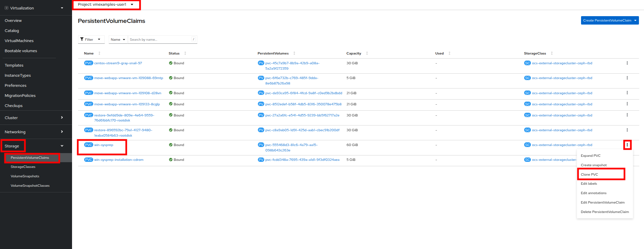Sort by Capacity column sort icon

pos(367,54)
